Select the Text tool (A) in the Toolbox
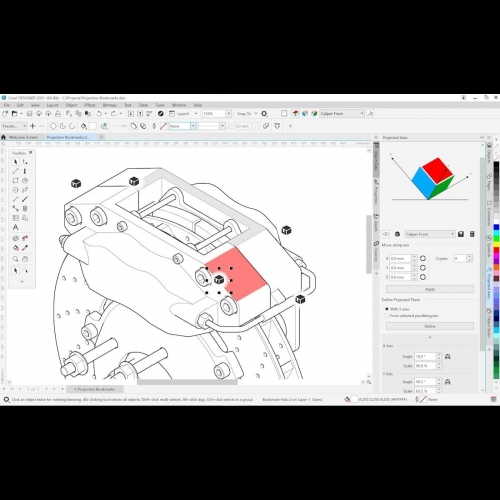The width and height of the screenshot is (500, 500). point(15,227)
